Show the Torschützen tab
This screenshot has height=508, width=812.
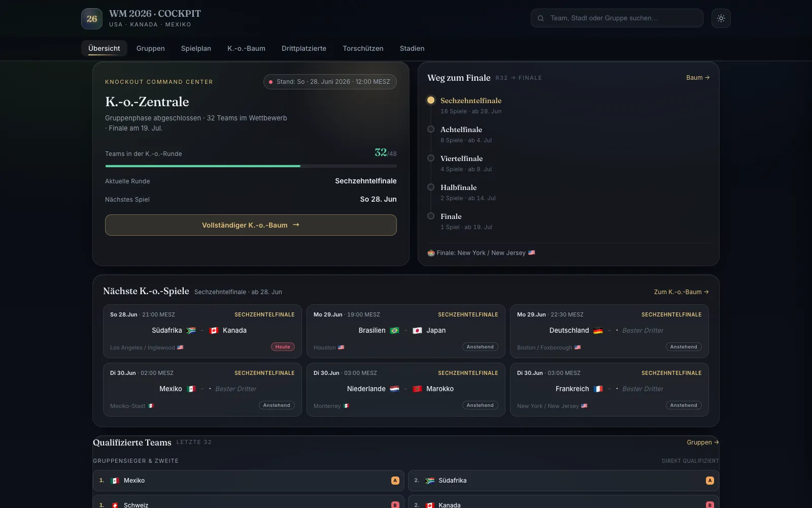click(363, 48)
